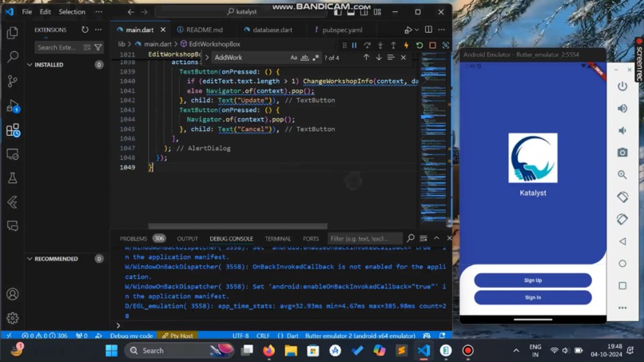The image size is (644, 362).
Task: Click Debug my code in status bar
Action: 131,336
